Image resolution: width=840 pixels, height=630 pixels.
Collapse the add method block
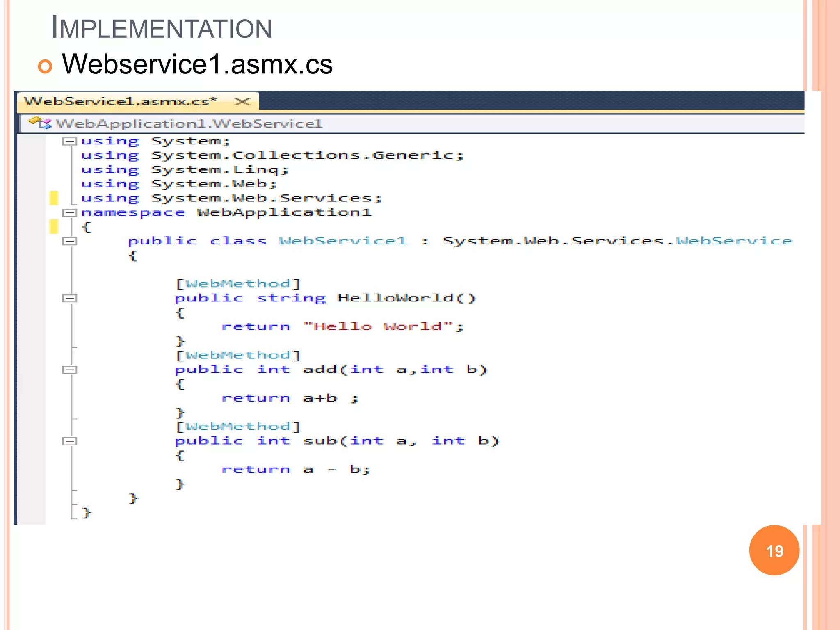[x=70, y=370]
